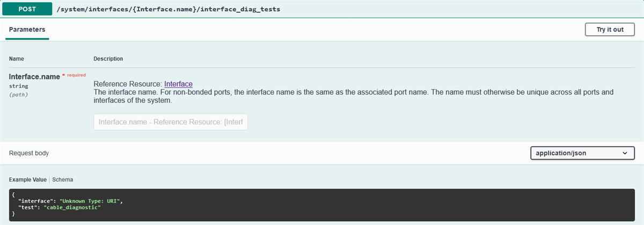This screenshot has width=644, height=225.
Task: Switch to the Example Value tab
Action: (x=27, y=179)
